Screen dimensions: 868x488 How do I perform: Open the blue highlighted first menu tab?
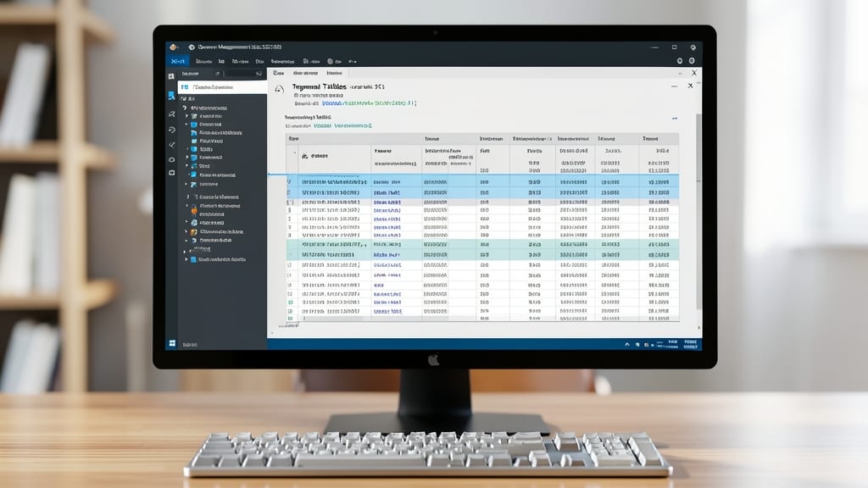[178, 61]
